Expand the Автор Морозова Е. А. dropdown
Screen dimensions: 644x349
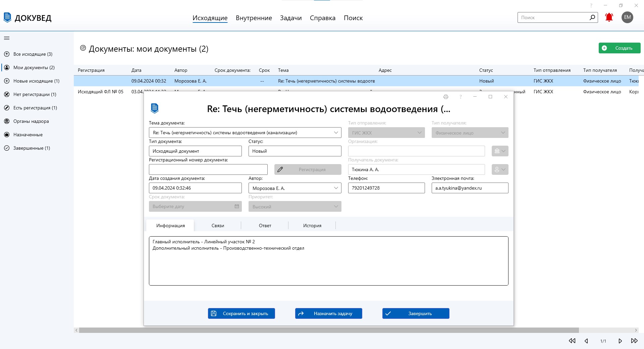point(336,188)
